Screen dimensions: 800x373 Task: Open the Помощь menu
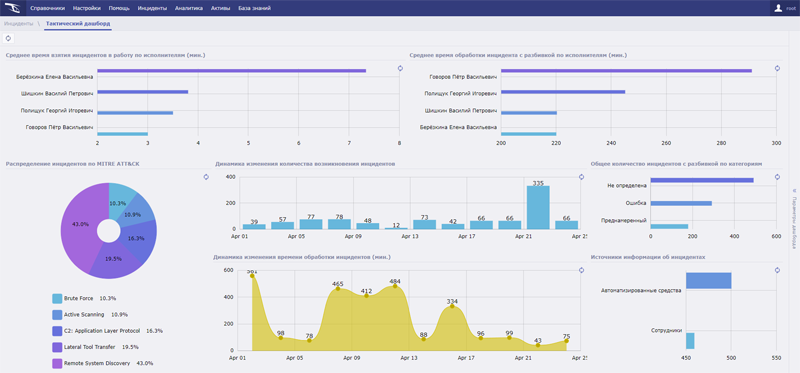(119, 8)
